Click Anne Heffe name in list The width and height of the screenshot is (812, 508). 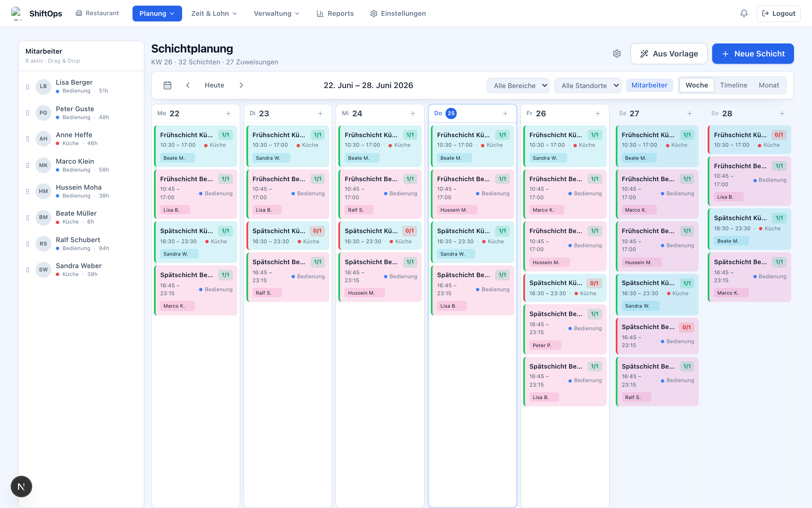[x=74, y=135]
